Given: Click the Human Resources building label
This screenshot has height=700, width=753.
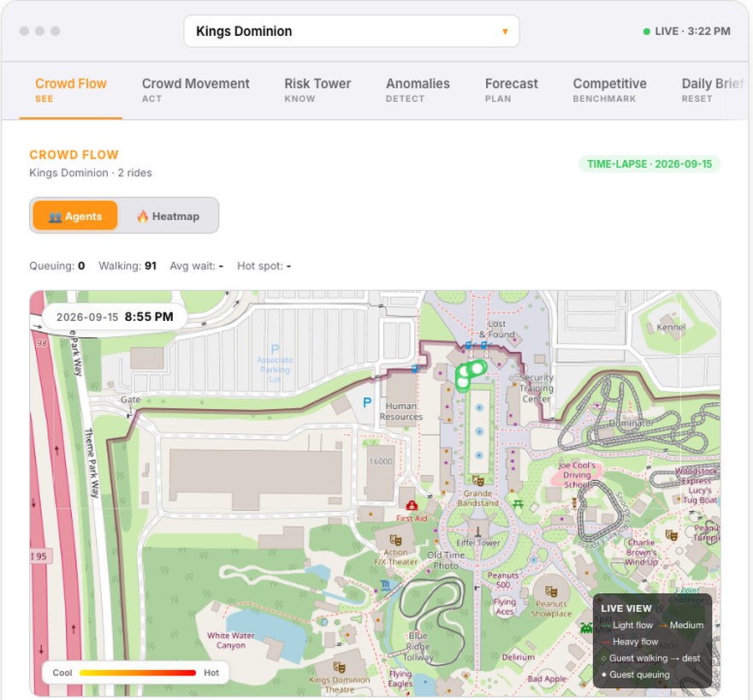Looking at the screenshot, I should coord(401,412).
